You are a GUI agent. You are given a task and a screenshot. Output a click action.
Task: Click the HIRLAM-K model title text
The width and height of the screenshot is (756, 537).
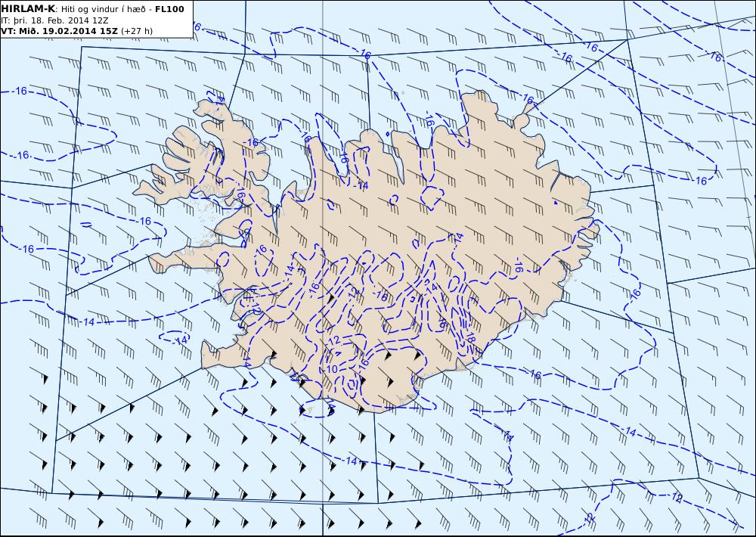28,9
